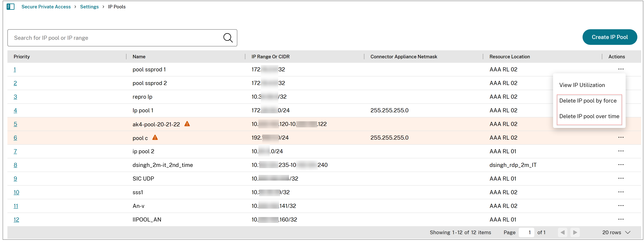Click Resource Location column header
Screen dimensions: 644x242
[x=510, y=56]
